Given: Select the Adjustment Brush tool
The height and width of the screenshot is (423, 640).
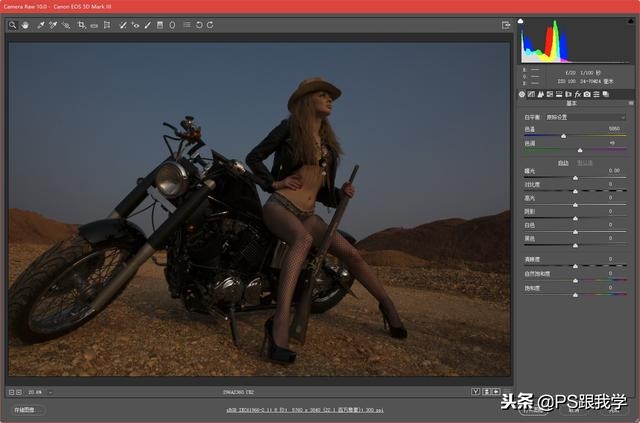Looking at the screenshot, I should tap(148, 24).
